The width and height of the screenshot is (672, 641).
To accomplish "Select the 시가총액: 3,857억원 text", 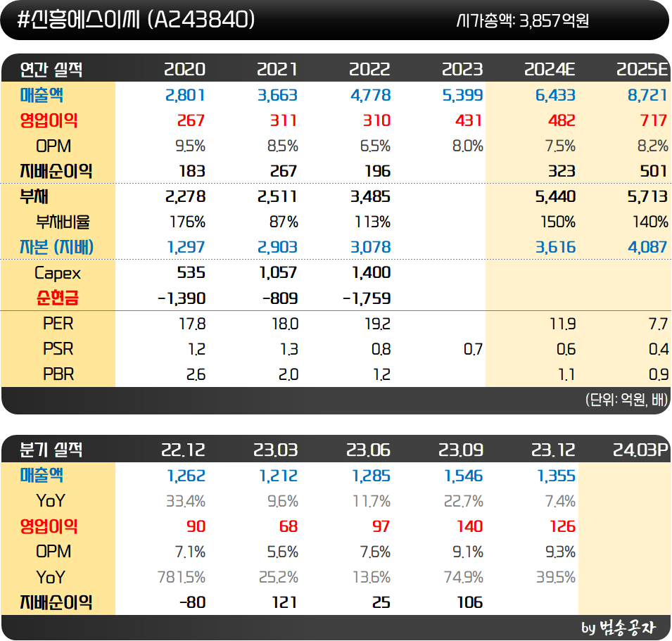I will coord(522,20).
